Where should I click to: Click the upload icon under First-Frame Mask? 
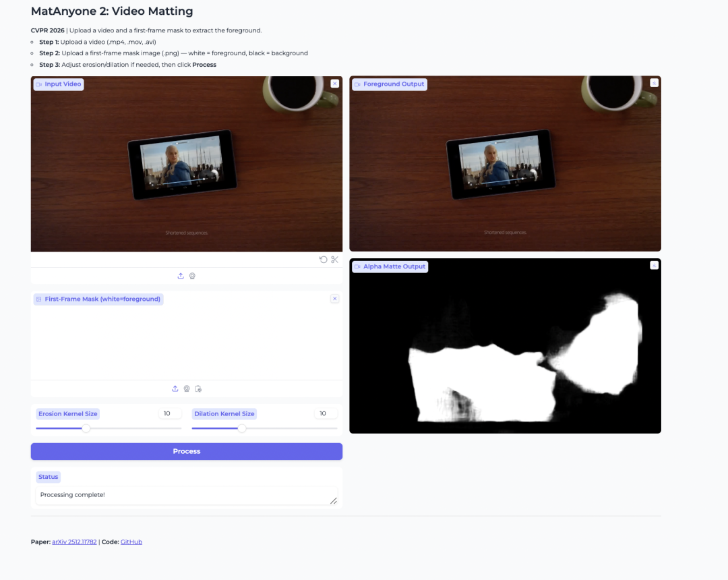coord(175,388)
